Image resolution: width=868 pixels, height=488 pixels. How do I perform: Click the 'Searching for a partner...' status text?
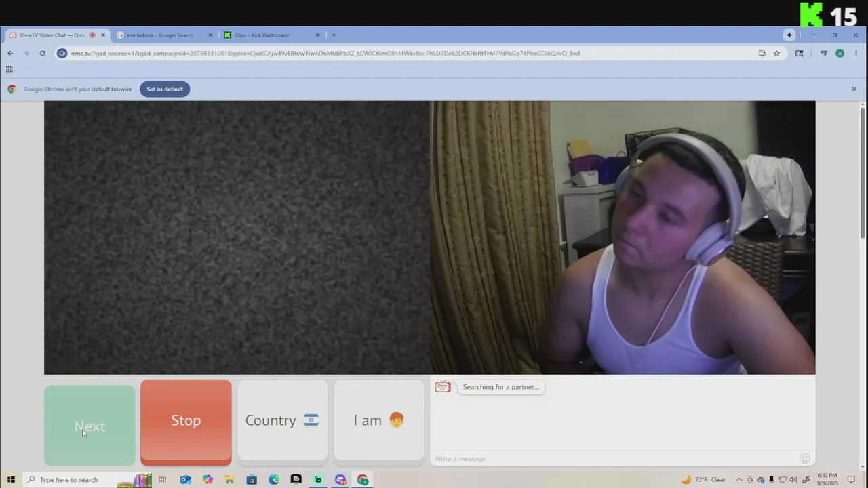[501, 387]
